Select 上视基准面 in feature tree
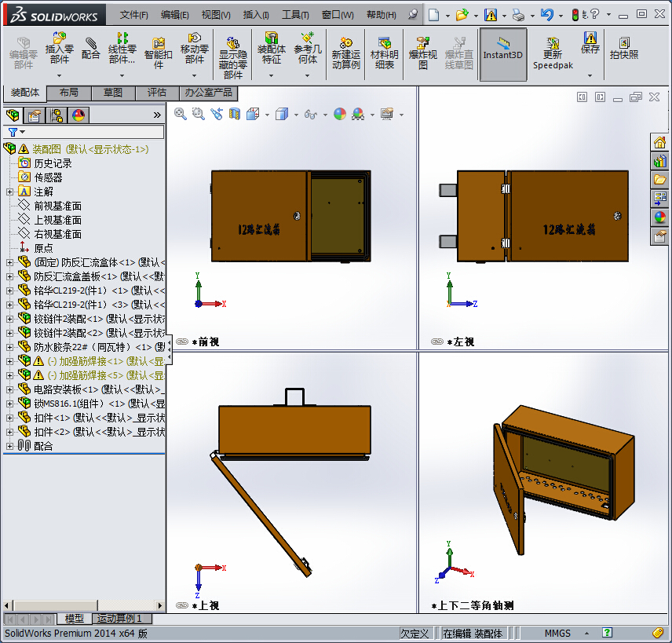 [57, 221]
